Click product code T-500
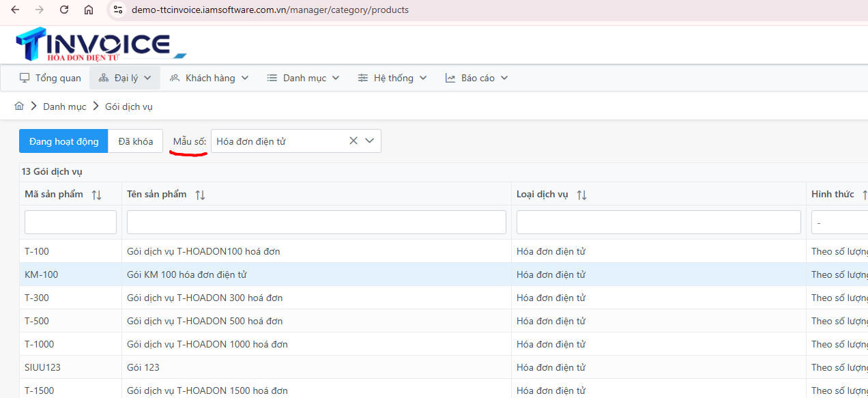Screen dimensions: 868x398 pos(37,321)
